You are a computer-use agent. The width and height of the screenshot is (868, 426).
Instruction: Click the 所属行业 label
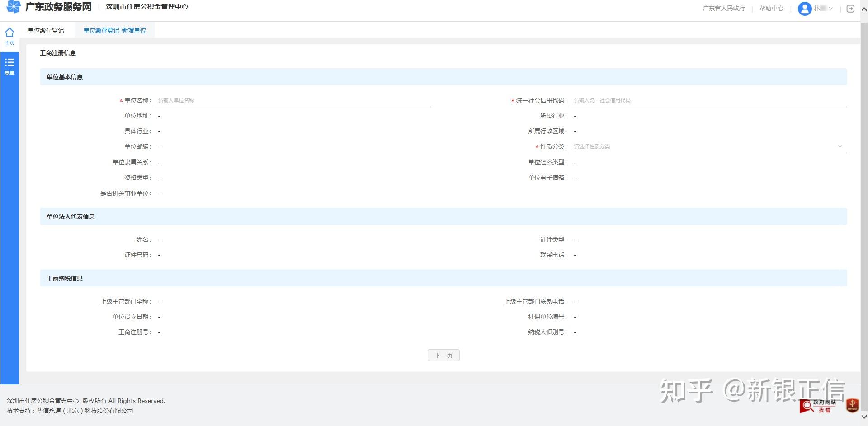553,116
